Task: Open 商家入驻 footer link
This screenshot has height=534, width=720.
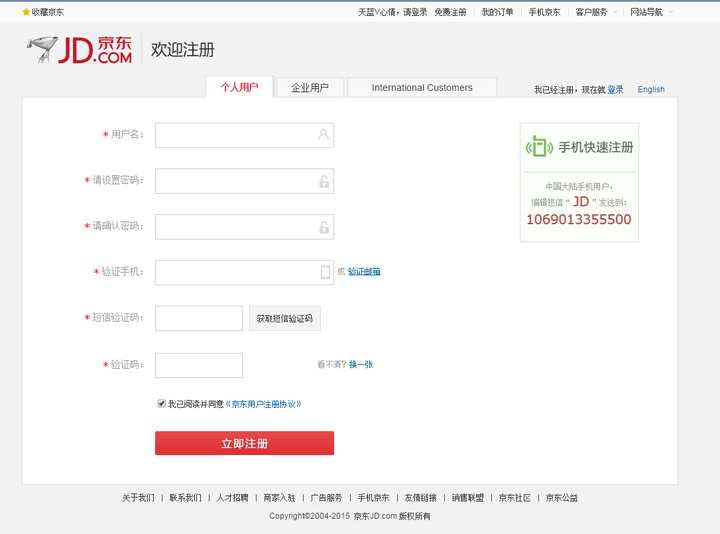Action: click(x=279, y=498)
